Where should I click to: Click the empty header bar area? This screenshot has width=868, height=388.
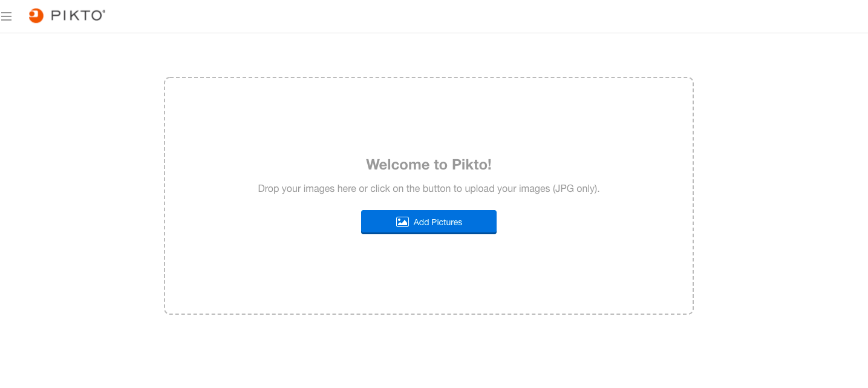point(484,16)
